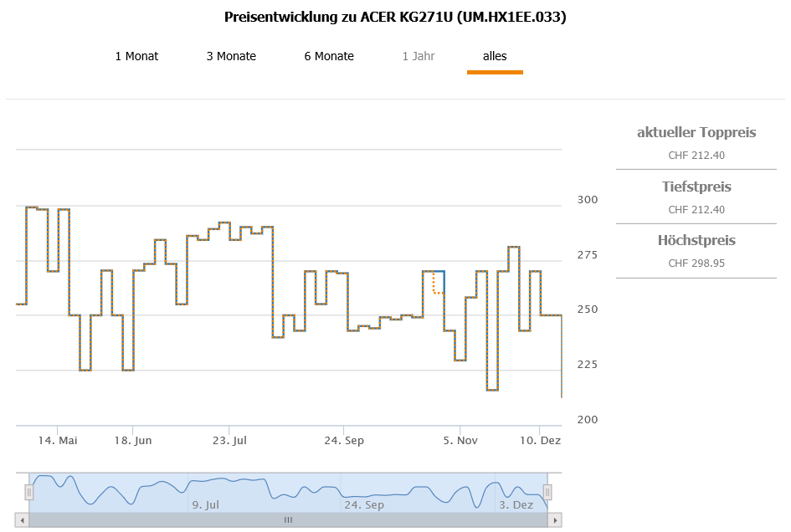Switch to the 3 Monate view
The height and width of the screenshot is (532, 791).
coord(231,57)
